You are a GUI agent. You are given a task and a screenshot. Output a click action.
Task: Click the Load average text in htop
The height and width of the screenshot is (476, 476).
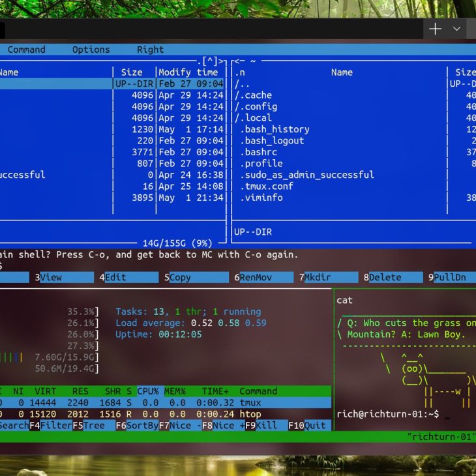tap(191, 323)
